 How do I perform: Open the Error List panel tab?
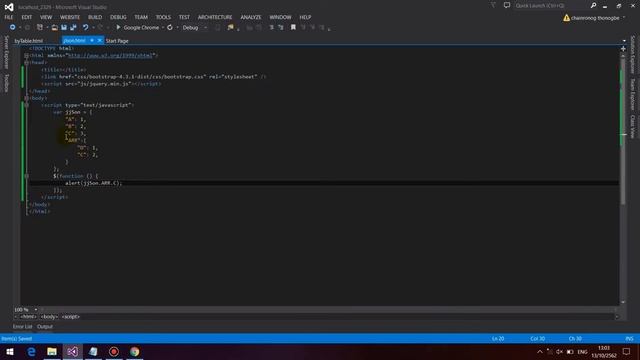[22, 327]
